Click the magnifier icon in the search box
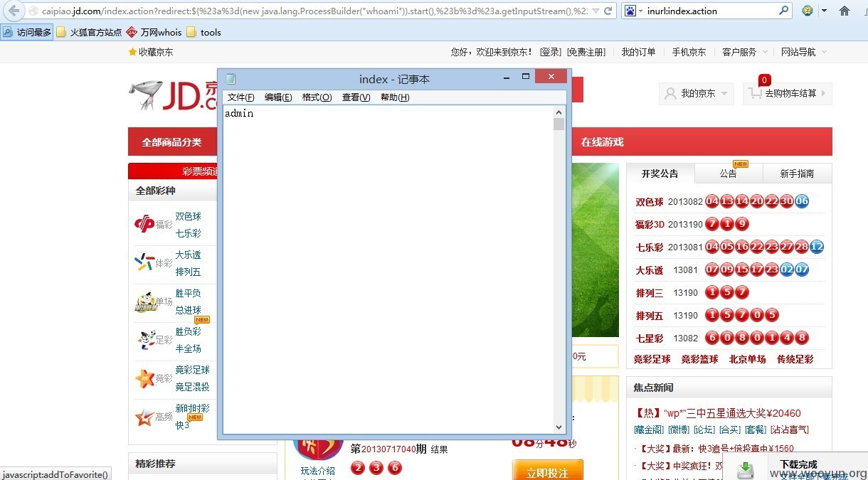The image size is (868, 480). tap(783, 11)
